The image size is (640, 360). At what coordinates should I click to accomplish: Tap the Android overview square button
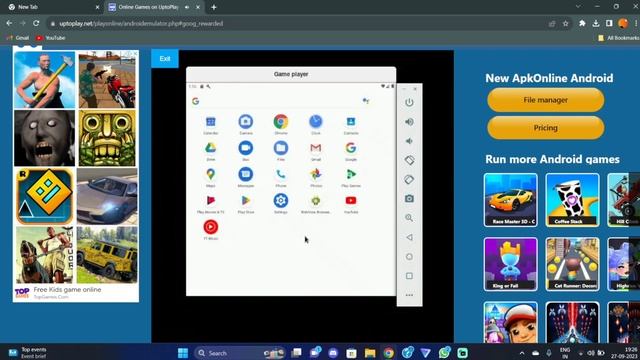tap(409, 276)
